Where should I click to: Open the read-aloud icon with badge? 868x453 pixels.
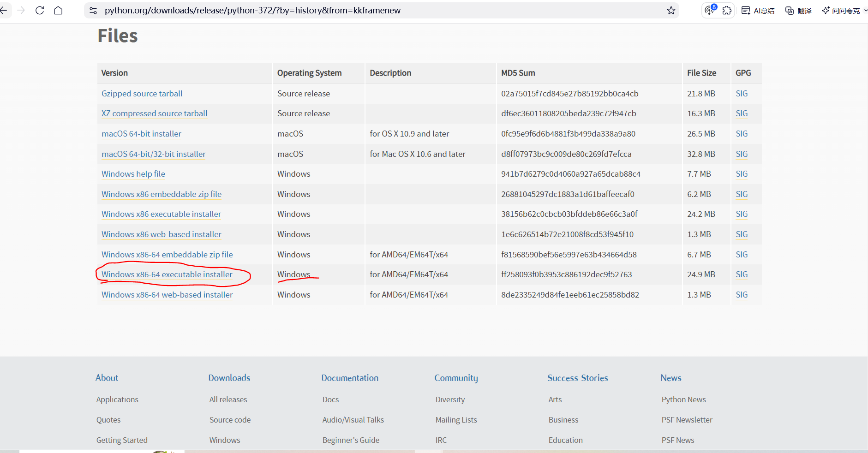pyautogui.click(x=710, y=10)
